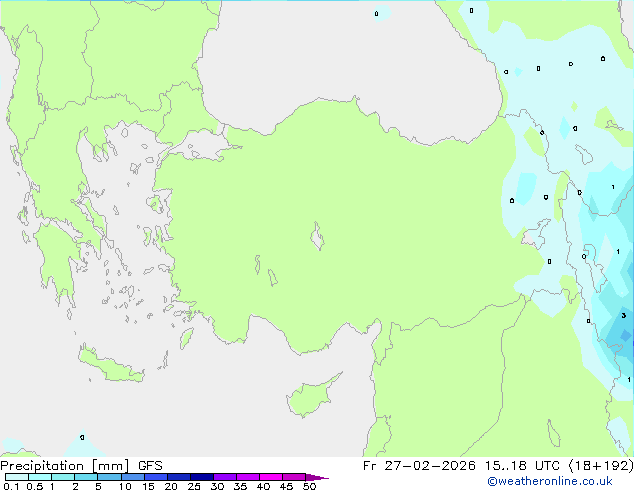
Task: Click the '25' legend value
Action: click(194, 486)
